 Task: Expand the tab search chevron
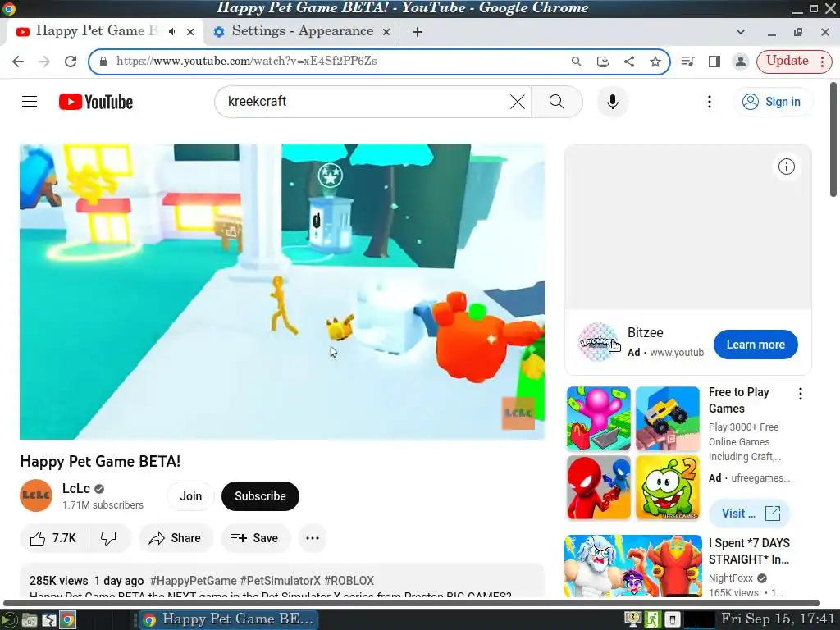point(741,32)
